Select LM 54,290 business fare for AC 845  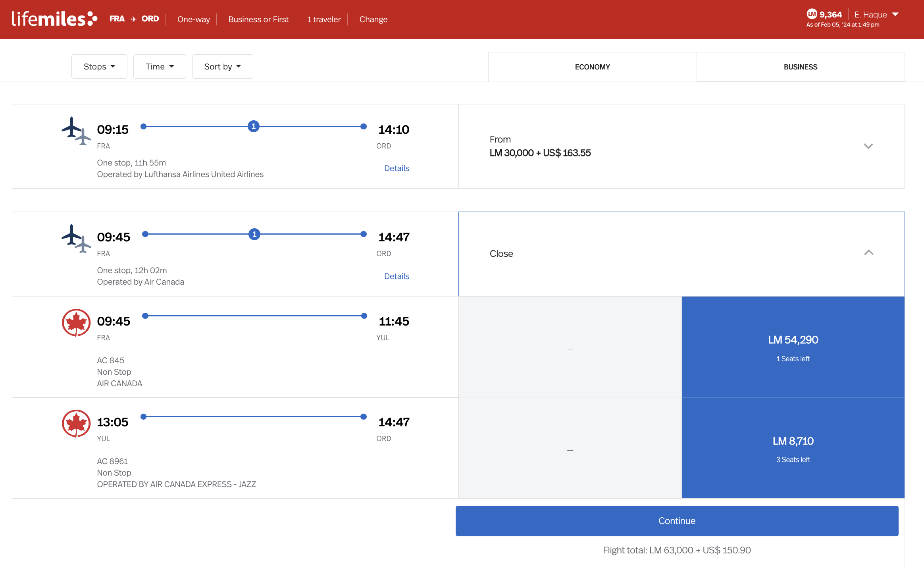point(793,347)
